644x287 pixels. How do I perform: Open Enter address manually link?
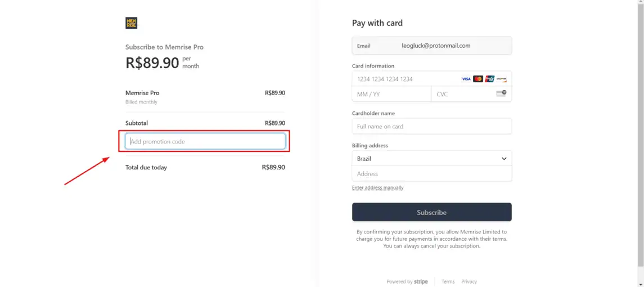tap(378, 188)
